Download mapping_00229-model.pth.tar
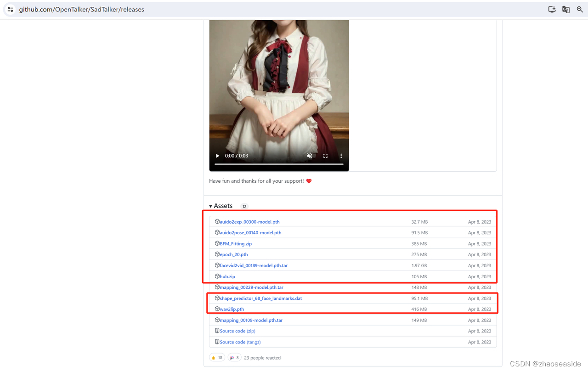Viewport: 588px width, 371px height. 251,287
